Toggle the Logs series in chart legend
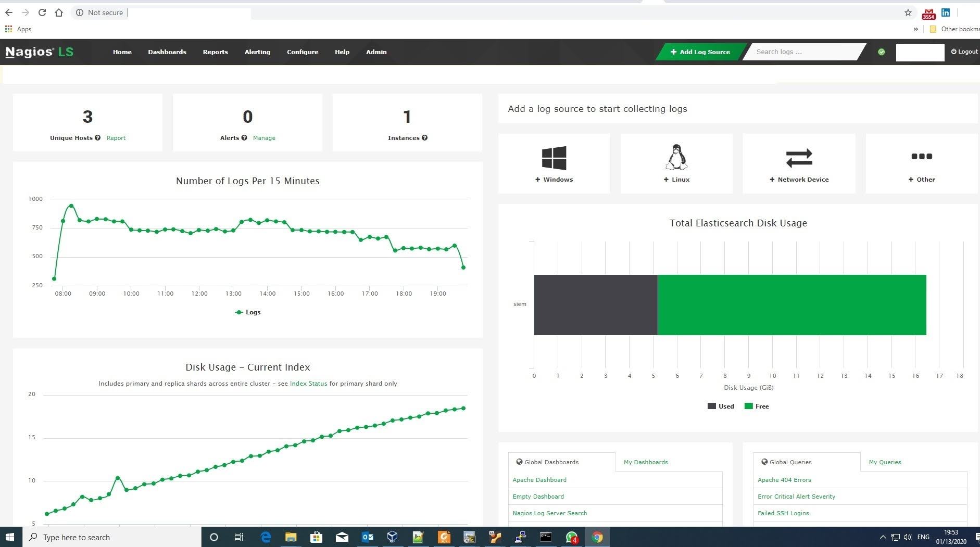 [x=248, y=312]
